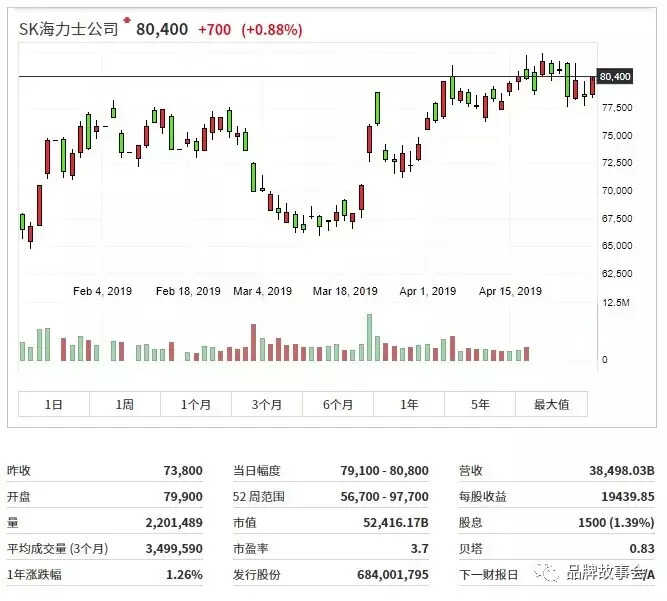This screenshot has width=667, height=601.
Task: Click the 营收 row label
Action: pos(470,470)
